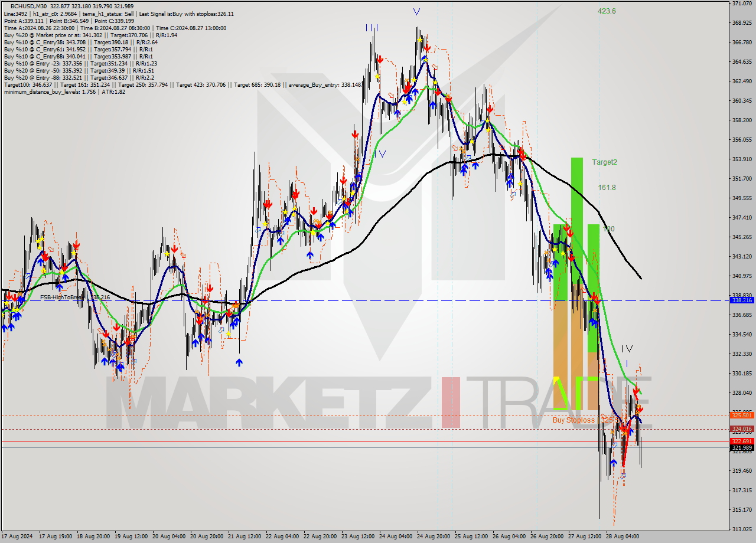Click the 353.910 price axis label

pos(742,159)
